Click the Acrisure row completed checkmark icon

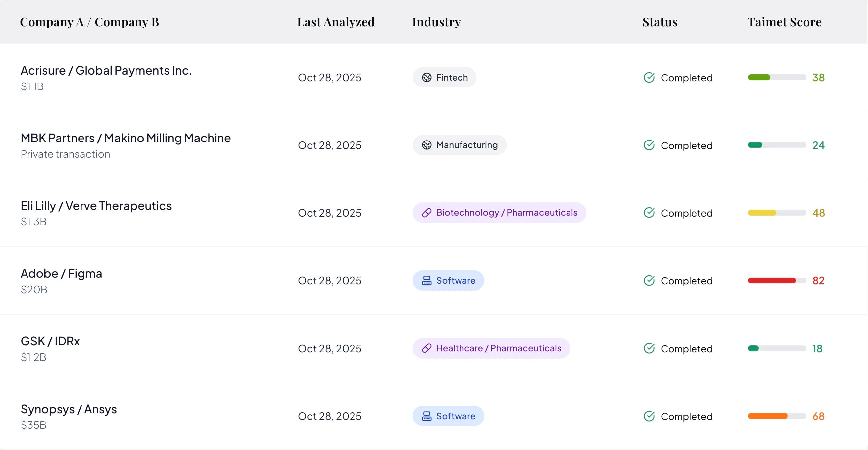tap(649, 78)
